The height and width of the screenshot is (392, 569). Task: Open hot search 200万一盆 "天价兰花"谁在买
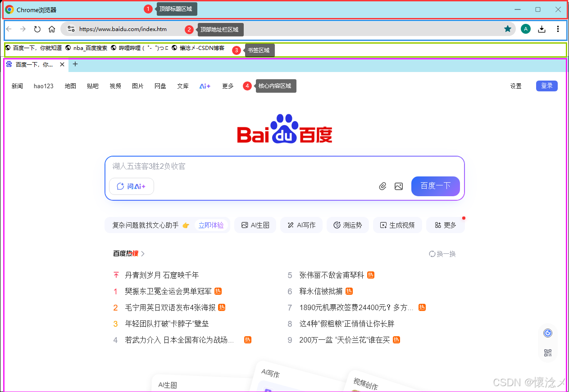pyautogui.click(x=345, y=340)
